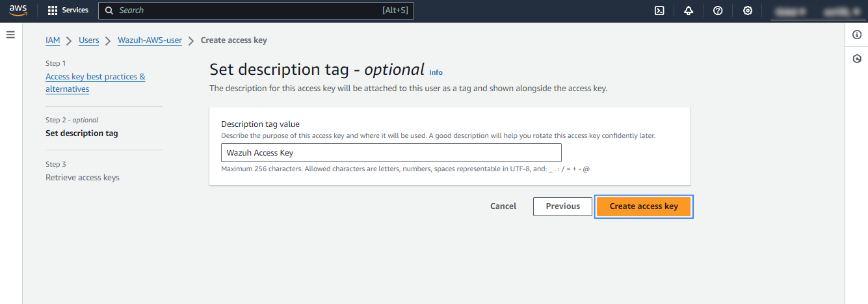Expand the hamburger side navigation menu

point(10,35)
